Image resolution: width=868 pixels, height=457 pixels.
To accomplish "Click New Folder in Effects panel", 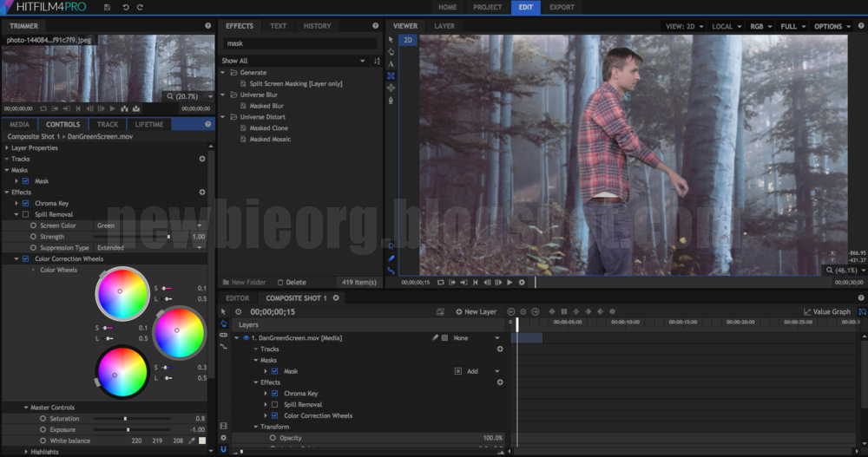I will [244, 282].
